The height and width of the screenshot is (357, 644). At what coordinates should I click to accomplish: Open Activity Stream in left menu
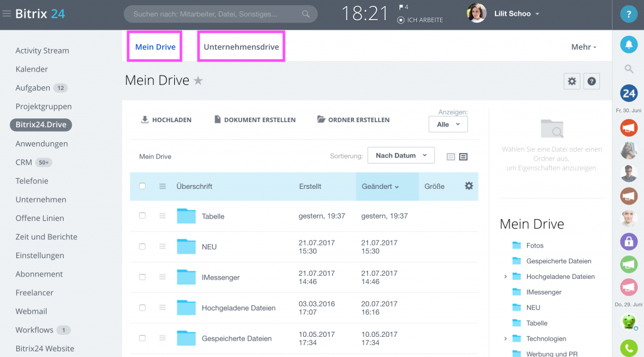pos(42,50)
